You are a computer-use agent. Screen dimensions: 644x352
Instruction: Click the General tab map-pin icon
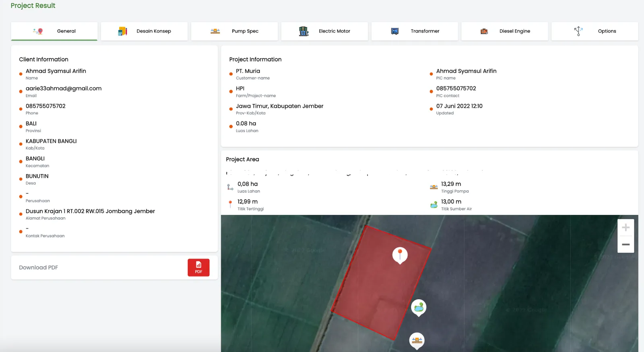click(x=38, y=31)
